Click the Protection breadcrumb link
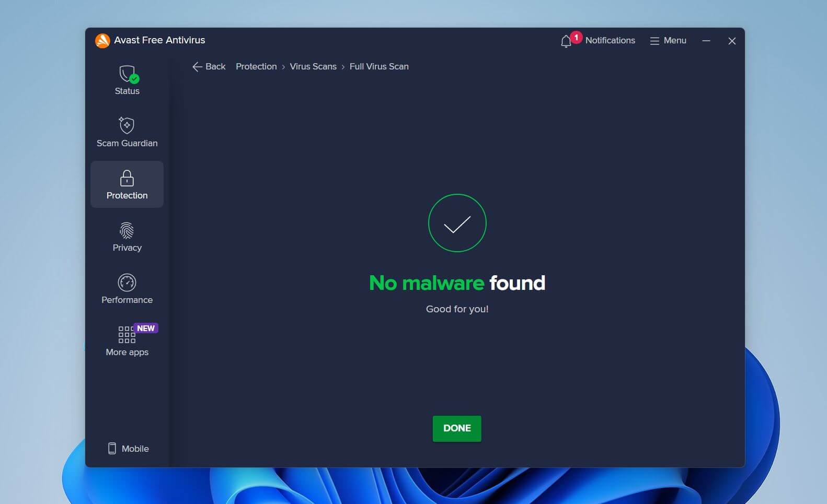Viewport: 827px width, 504px height. [256, 67]
